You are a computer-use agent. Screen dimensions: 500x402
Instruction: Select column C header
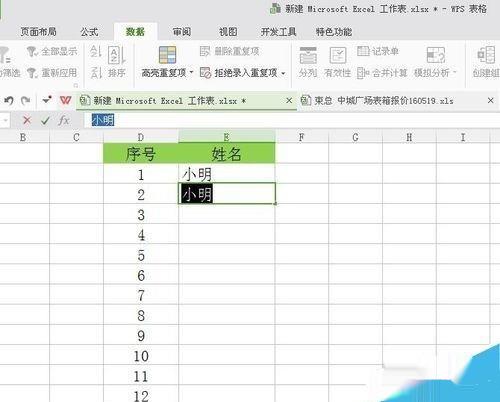click(x=76, y=137)
